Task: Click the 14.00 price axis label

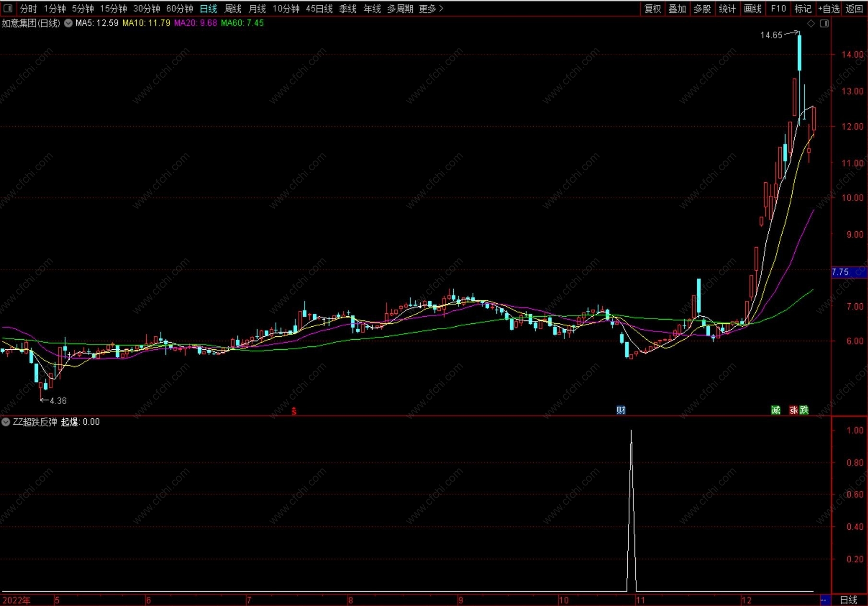Action: click(x=853, y=54)
